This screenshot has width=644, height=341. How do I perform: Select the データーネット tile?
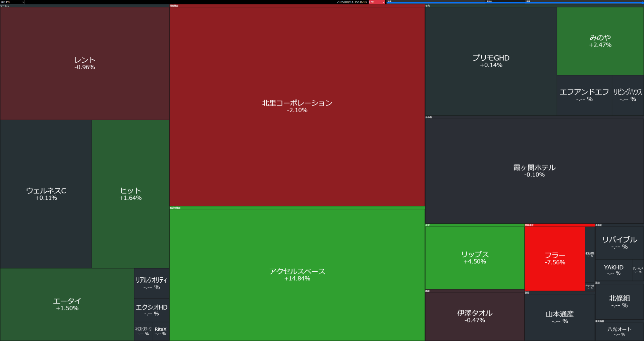pyautogui.click(x=590, y=286)
